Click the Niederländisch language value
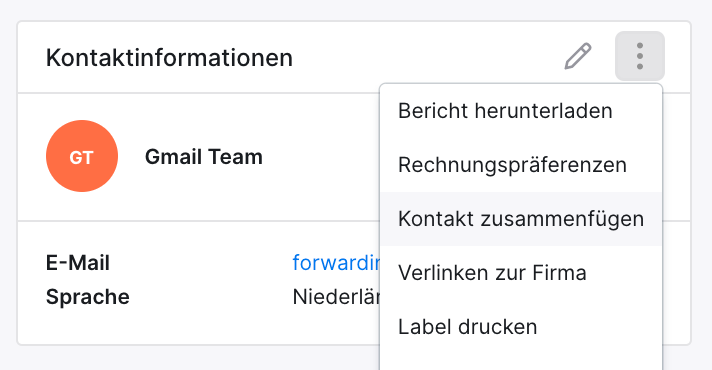 [x=336, y=297]
